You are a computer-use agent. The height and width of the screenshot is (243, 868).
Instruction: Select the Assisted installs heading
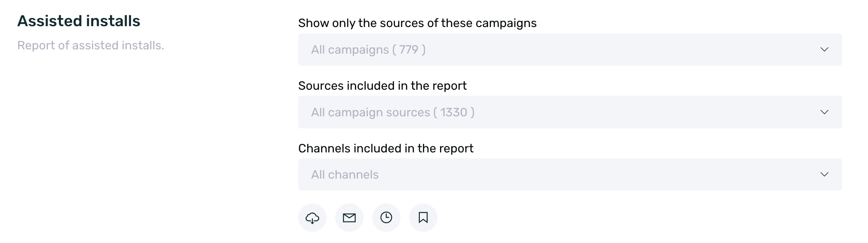pos(79,21)
